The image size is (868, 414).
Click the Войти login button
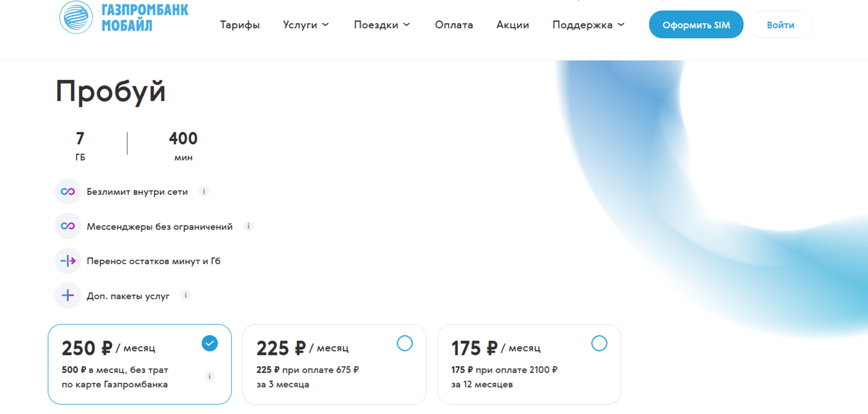[x=781, y=25]
